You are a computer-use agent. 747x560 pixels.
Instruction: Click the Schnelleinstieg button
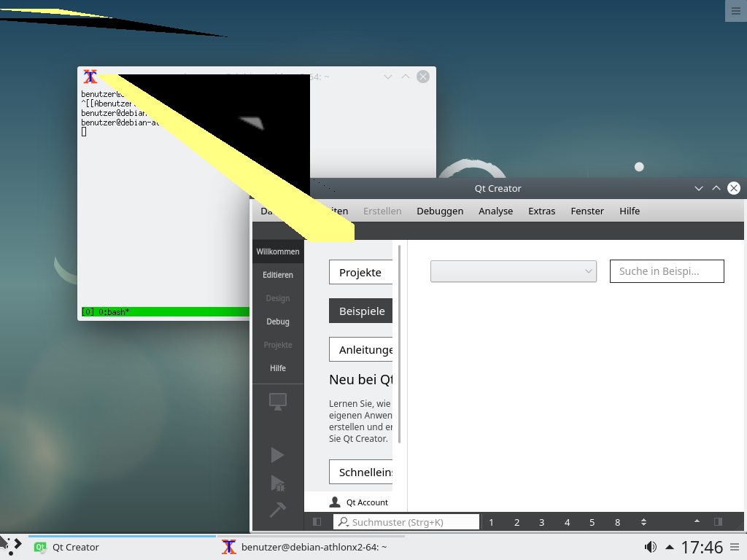pyautogui.click(x=360, y=472)
